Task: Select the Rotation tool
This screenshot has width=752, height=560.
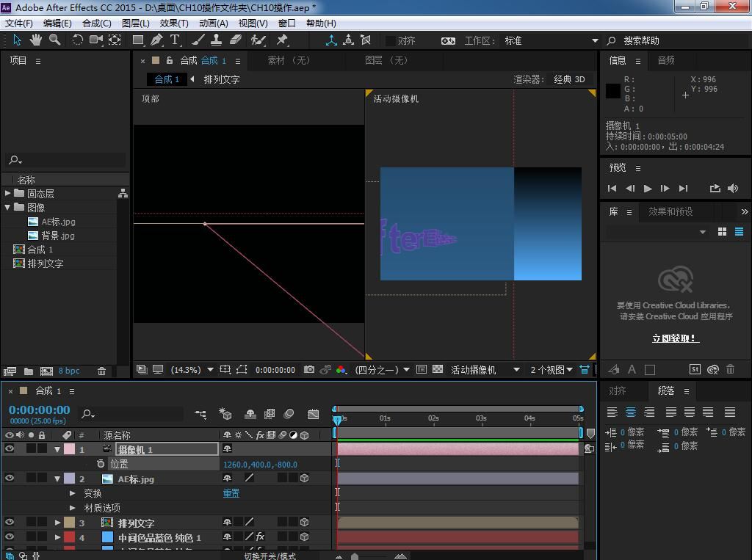Action: pos(77,40)
